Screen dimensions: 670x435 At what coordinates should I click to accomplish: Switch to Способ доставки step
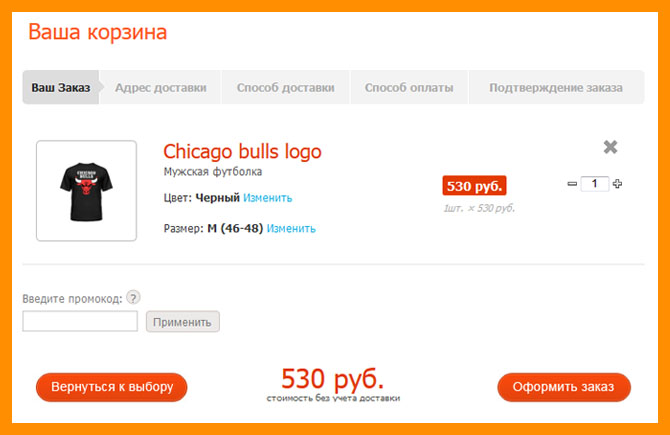point(285,88)
